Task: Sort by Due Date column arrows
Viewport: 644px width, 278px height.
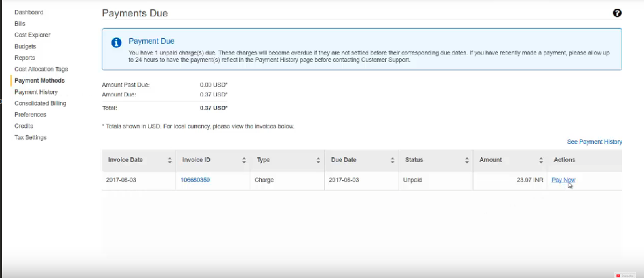Action: [x=393, y=160]
